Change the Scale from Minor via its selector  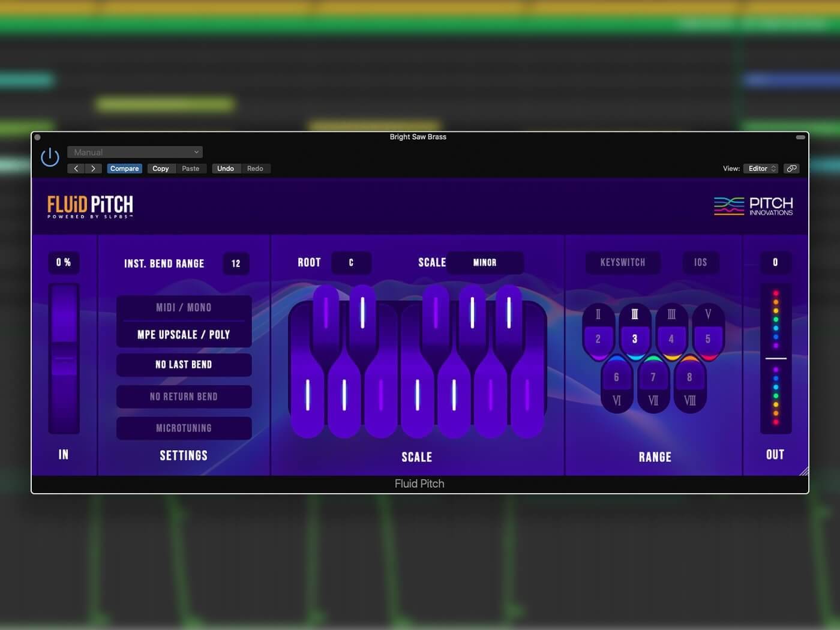point(485,262)
